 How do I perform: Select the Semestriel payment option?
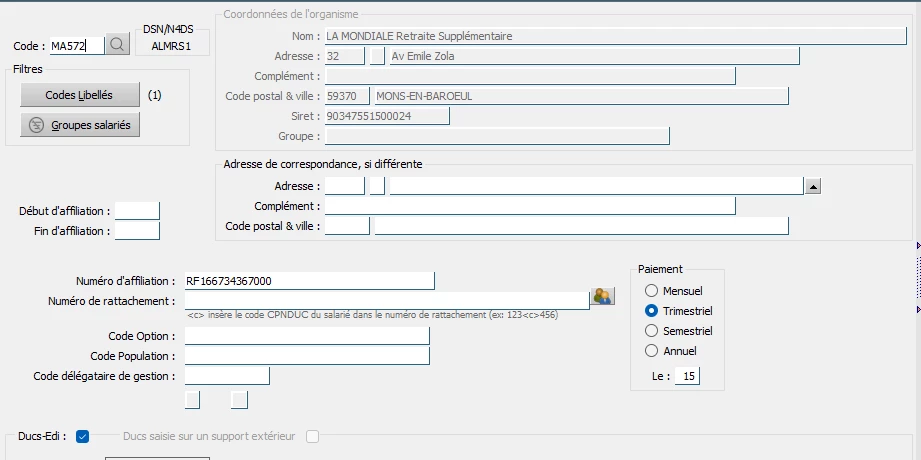pyautogui.click(x=653, y=331)
